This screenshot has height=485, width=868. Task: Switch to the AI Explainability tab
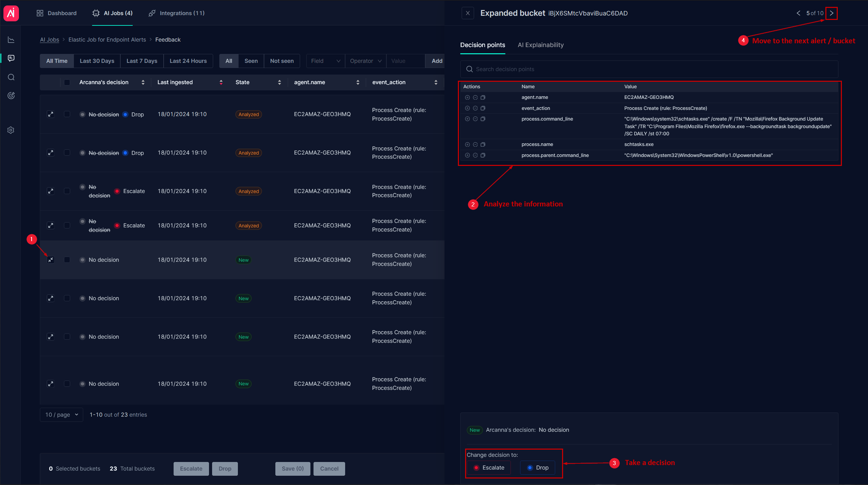point(541,45)
